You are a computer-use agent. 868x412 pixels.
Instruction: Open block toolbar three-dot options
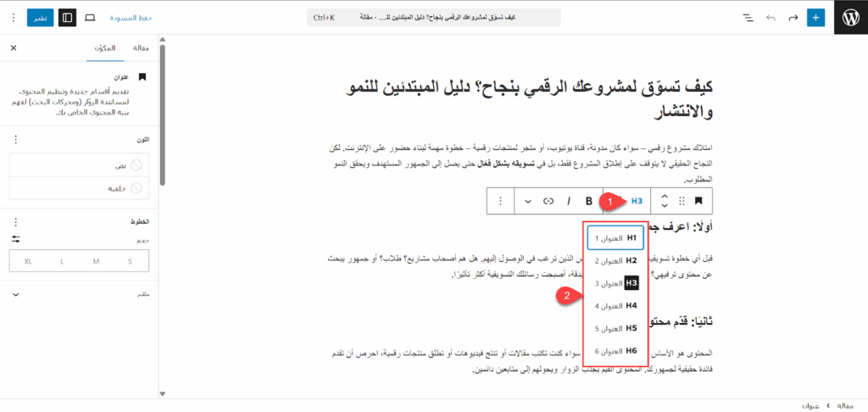(500, 201)
